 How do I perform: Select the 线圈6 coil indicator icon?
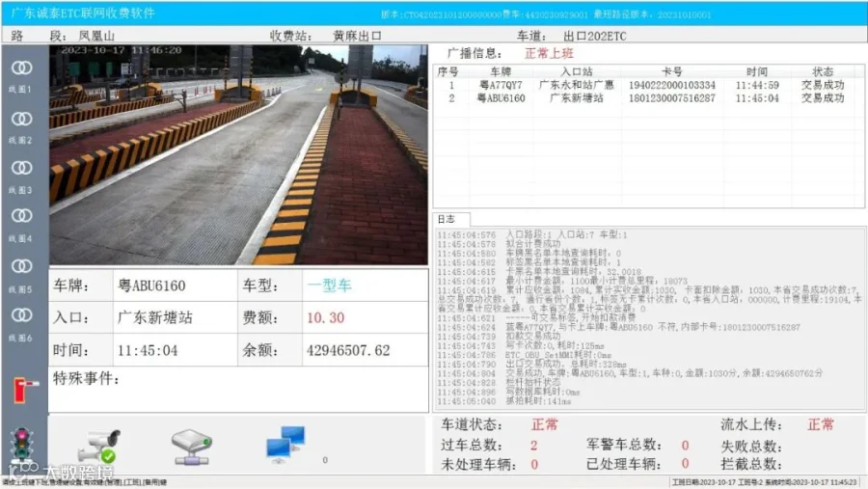coord(21,315)
